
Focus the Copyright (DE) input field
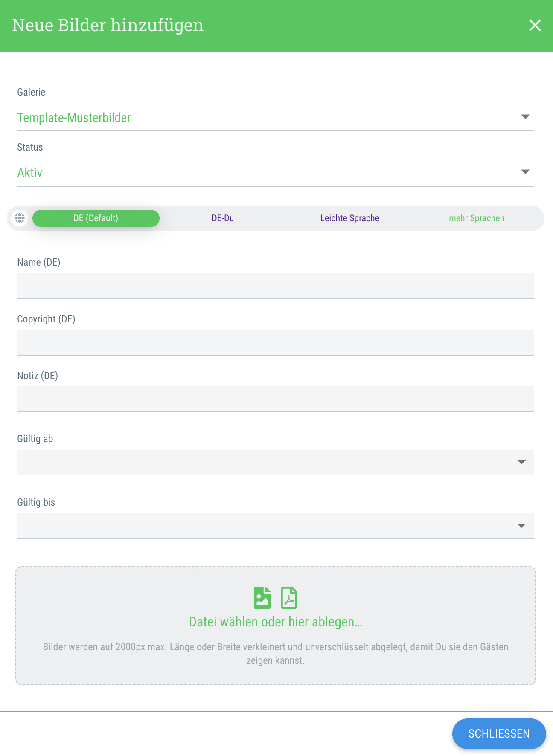[x=276, y=342]
